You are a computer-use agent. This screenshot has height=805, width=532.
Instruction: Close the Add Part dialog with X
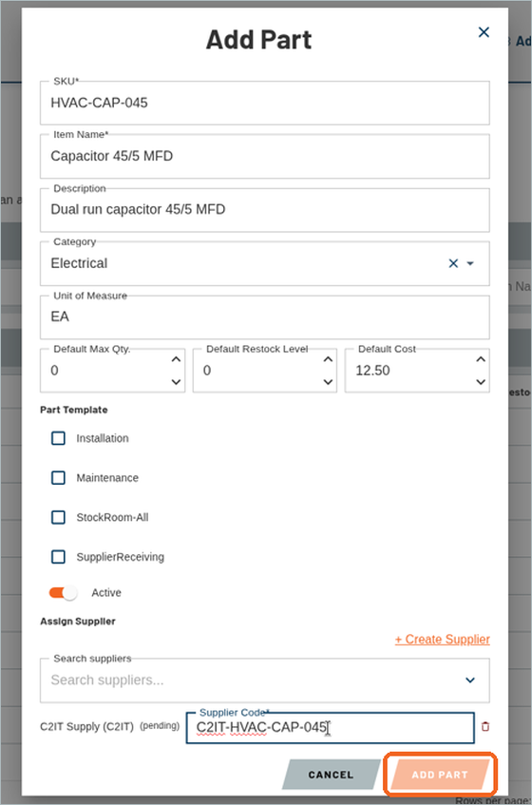[x=484, y=32]
